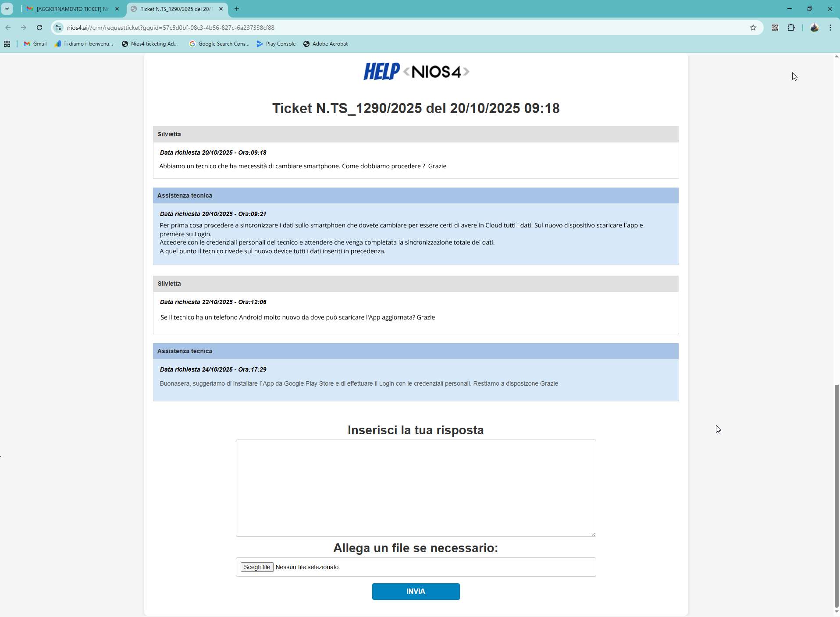Click the vertical page scrollbar thumb

pyautogui.click(x=836, y=495)
